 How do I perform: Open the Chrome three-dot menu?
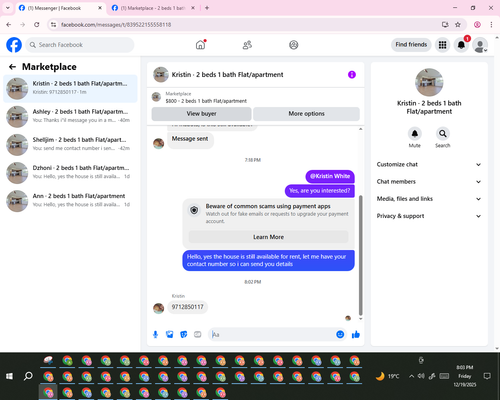[x=491, y=25]
